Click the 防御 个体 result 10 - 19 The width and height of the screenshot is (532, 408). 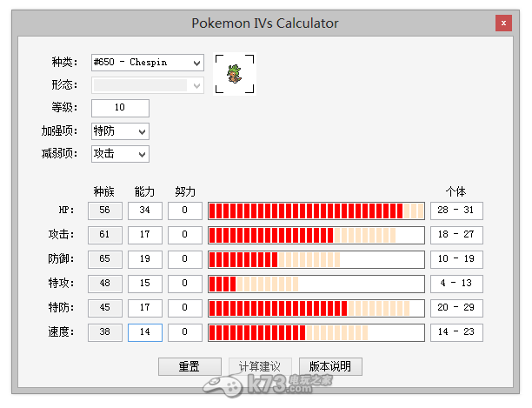(x=456, y=259)
